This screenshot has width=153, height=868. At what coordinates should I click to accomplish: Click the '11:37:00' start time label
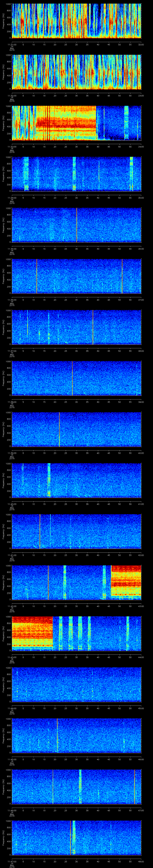[12, 351]
